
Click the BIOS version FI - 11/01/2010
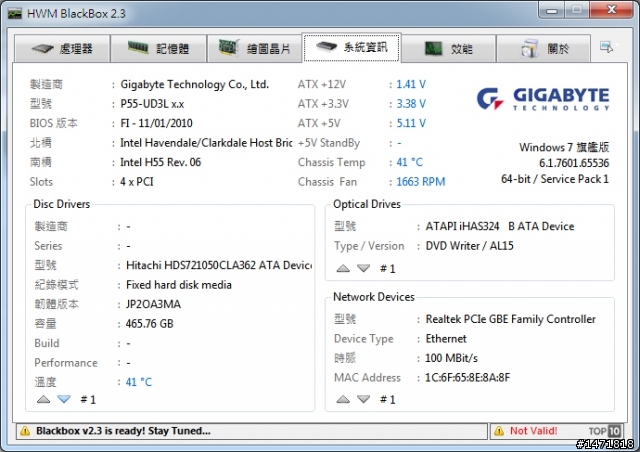tap(156, 123)
